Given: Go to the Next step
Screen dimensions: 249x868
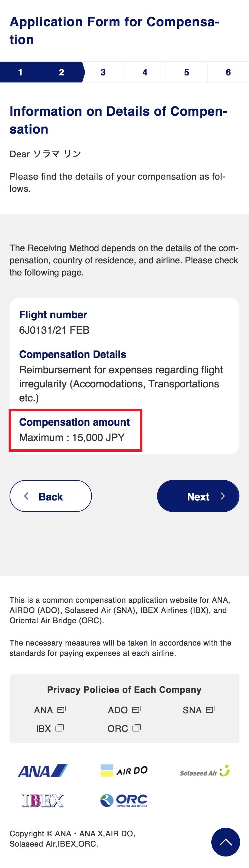Looking at the screenshot, I should [198, 496].
